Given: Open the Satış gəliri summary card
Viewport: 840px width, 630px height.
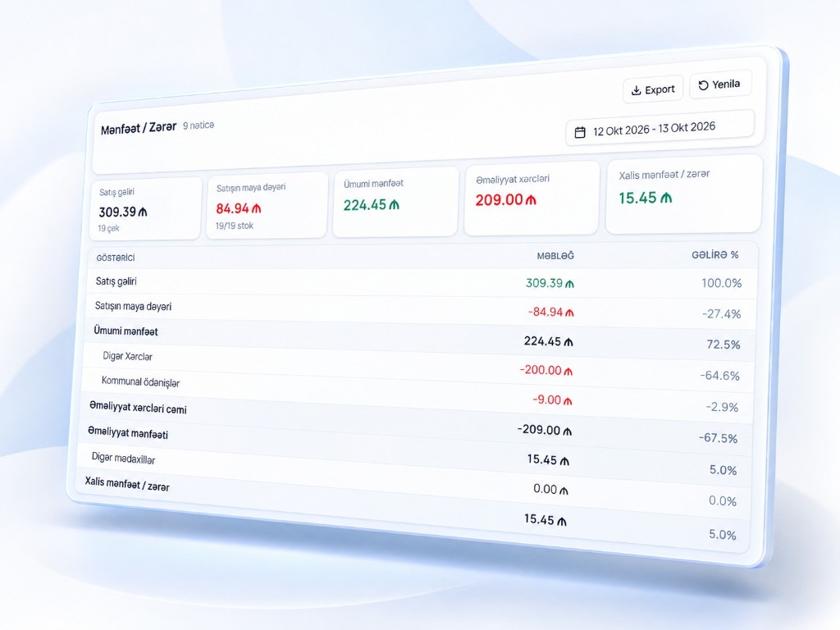Looking at the screenshot, I should (x=145, y=209).
